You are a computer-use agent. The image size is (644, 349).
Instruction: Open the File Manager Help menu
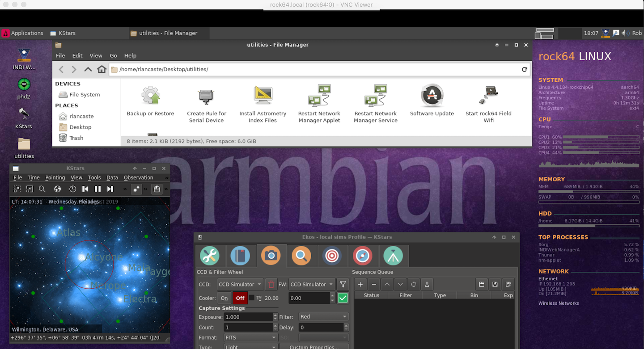point(130,55)
